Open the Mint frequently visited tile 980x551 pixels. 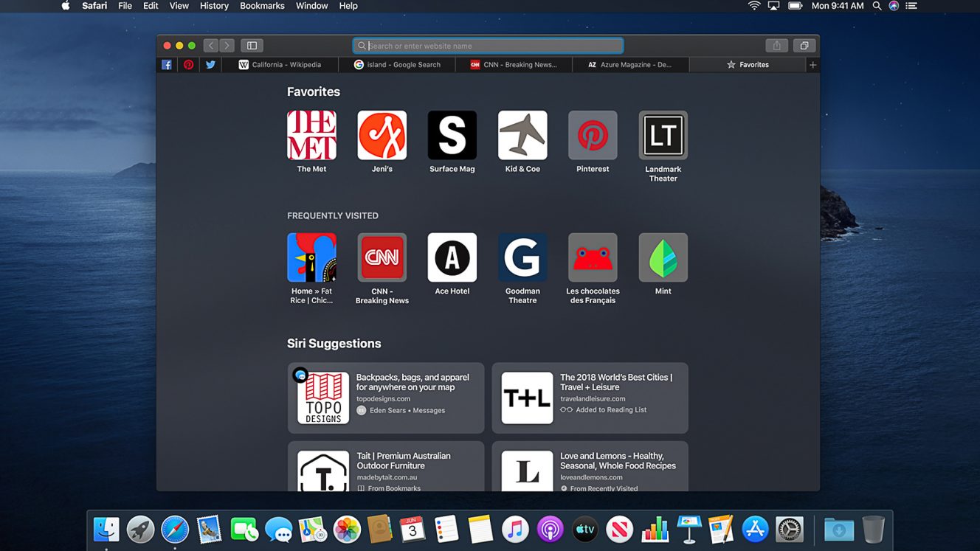663,257
